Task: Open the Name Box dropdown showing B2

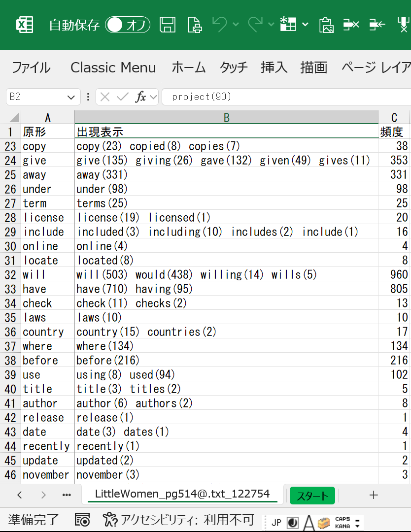Action: [70, 97]
